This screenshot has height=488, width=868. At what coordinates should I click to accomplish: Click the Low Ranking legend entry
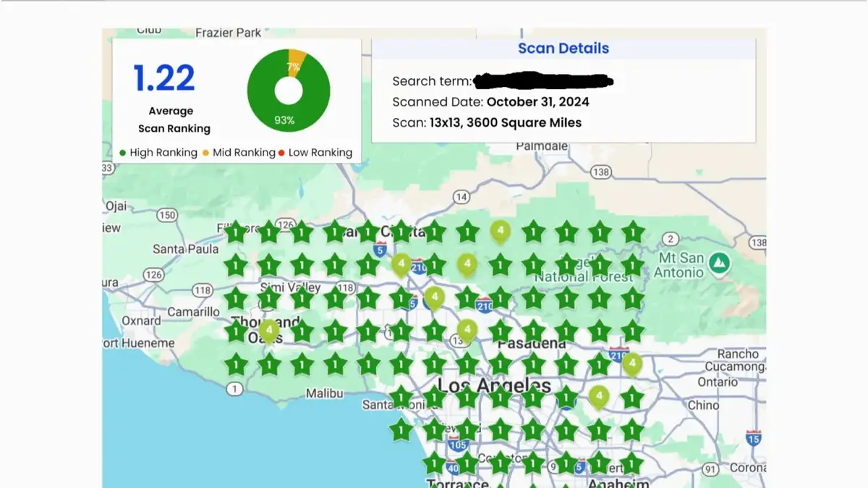(315, 153)
